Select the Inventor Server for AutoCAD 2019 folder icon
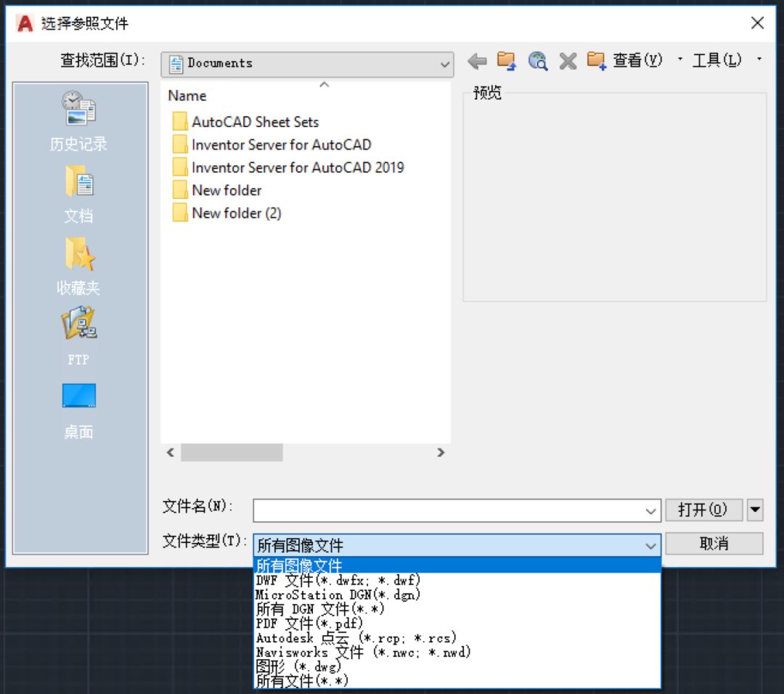The height and width of the screenshot is (694, 784). coord(179,167)
